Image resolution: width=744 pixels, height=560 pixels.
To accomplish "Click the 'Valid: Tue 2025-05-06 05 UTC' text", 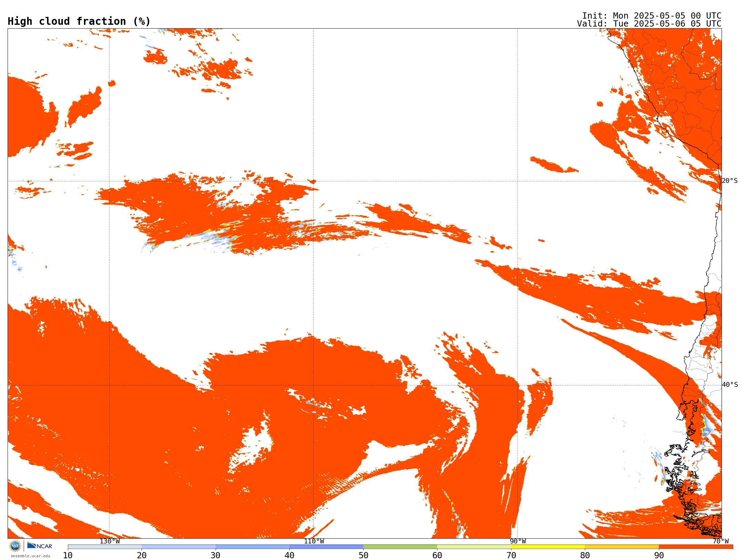I will pyautogui.click(x=649, y=24).
